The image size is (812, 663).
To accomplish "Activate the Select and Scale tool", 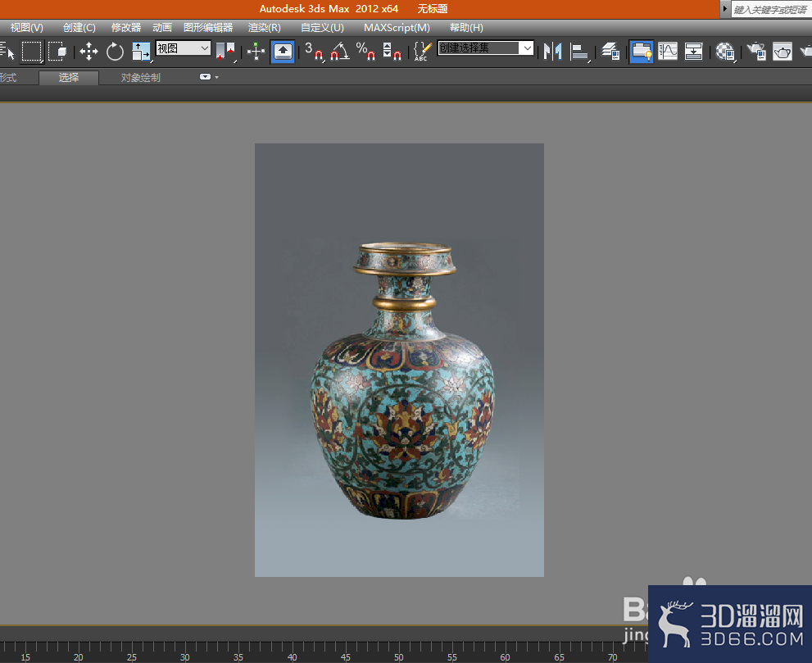I will coord(140,52).
